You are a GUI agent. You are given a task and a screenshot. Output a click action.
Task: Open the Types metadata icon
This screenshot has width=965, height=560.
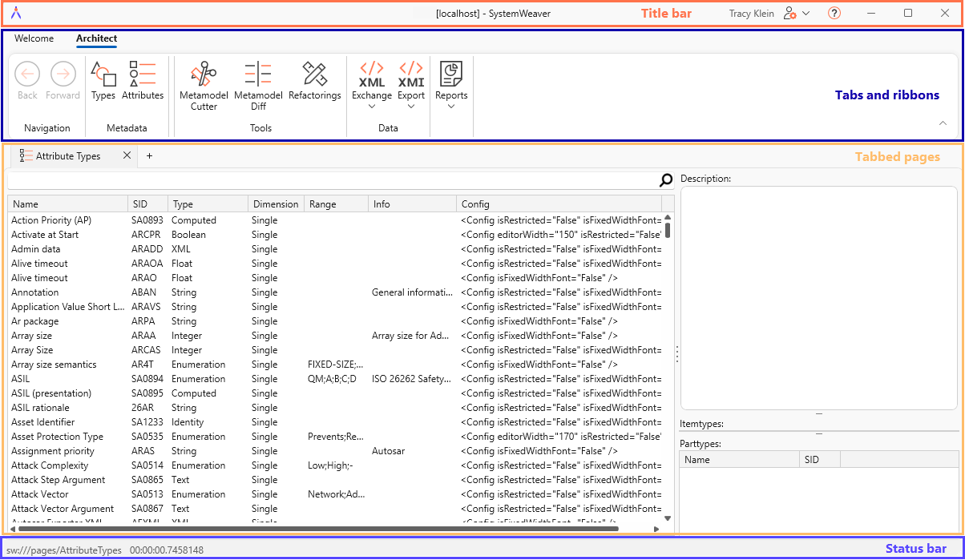click(x=103, y=75)
